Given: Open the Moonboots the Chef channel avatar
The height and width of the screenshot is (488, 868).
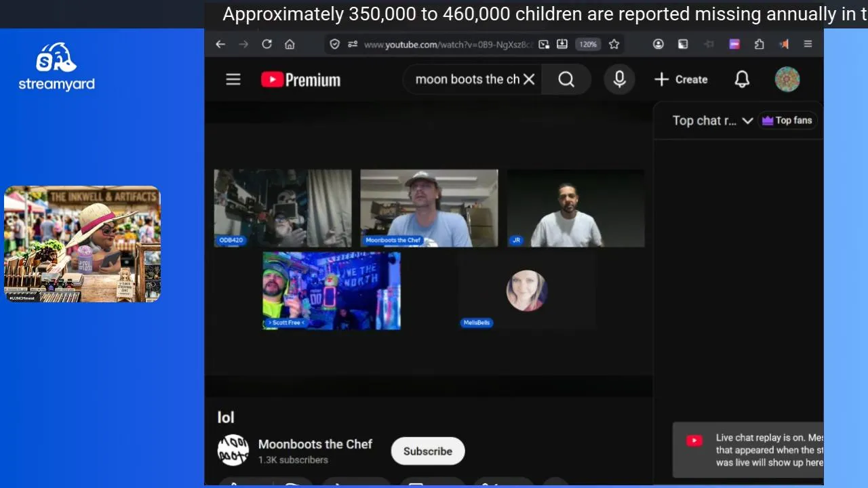Looking at the screenshot, I should (233, 450).
